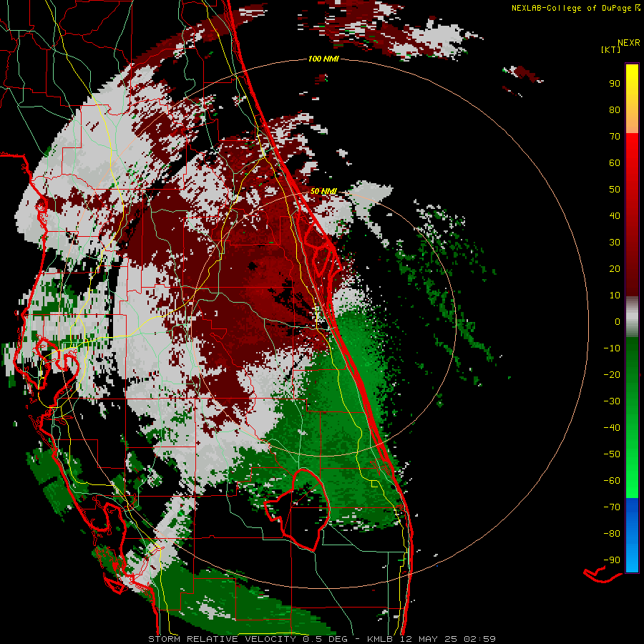Select the -30 knot scale label

pyautogui.click(x=612, y=401)
